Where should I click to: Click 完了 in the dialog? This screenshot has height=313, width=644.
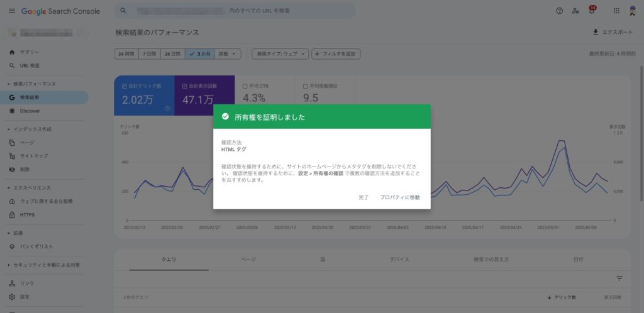(364, 197)
